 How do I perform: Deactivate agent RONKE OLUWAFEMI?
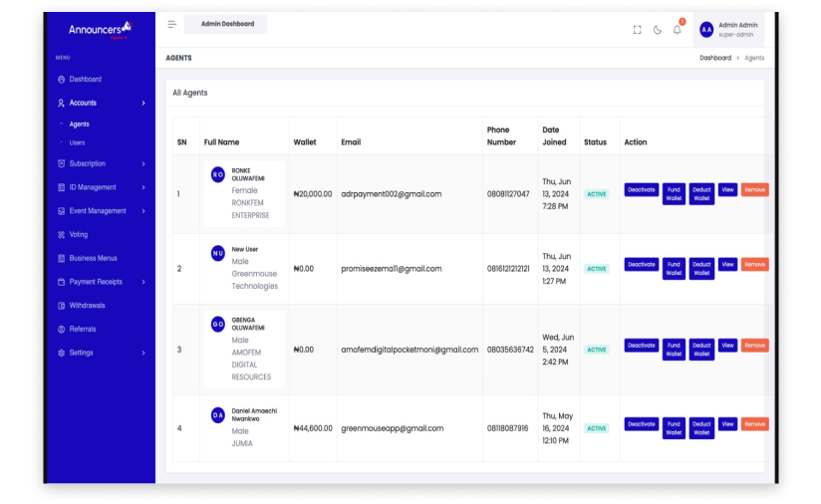641,189
